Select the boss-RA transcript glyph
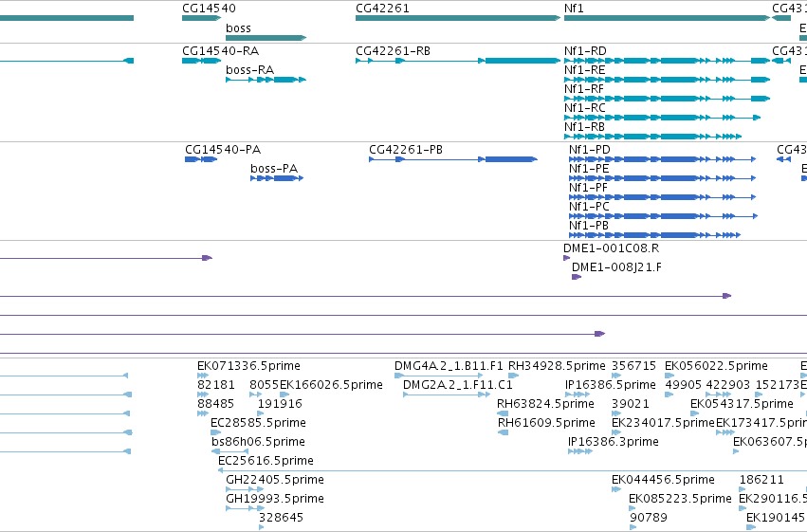The image size is (807, 532). (266, 80)
